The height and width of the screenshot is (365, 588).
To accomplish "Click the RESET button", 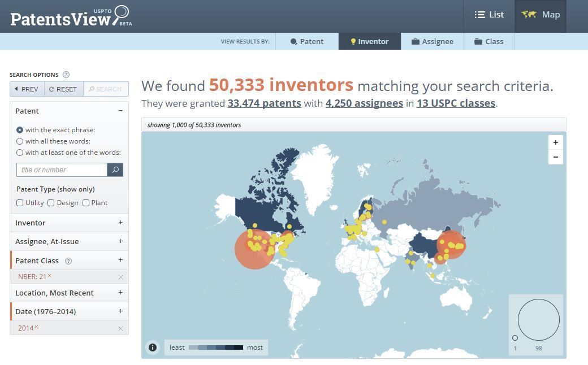I will [x=63, y=89].
